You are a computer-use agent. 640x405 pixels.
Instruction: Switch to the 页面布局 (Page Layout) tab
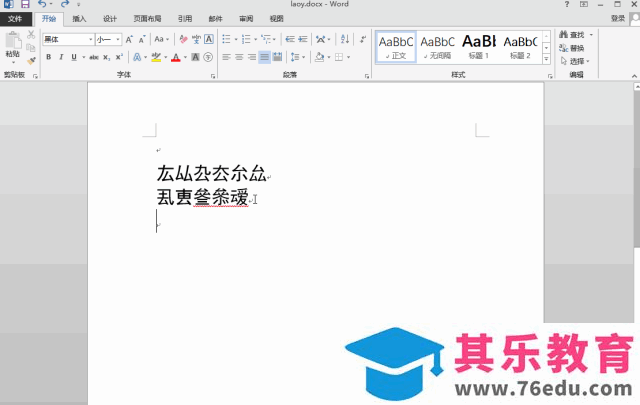(x=147, y=19)
